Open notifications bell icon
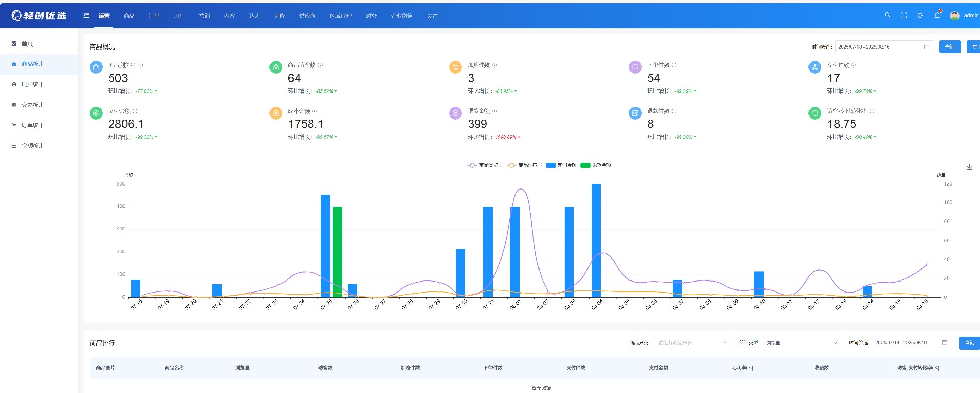The height and width of the screenshot is (393, 980). coord(937,15)
